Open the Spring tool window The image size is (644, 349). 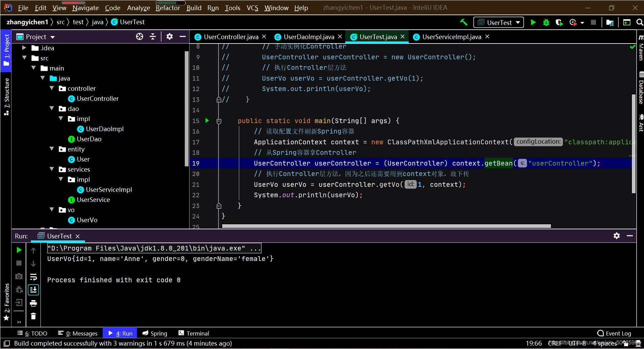[x=155, y=333]
